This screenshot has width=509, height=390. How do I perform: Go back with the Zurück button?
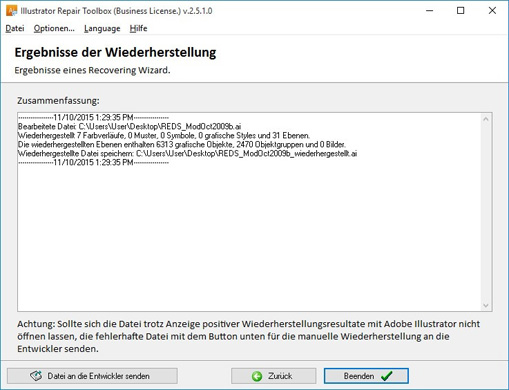click(274, 376)
